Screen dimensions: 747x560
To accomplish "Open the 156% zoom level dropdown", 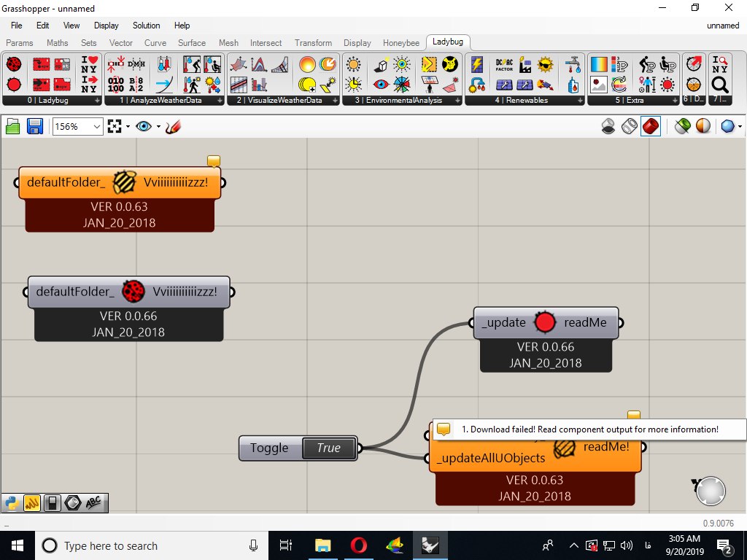I will pos(77,127).
